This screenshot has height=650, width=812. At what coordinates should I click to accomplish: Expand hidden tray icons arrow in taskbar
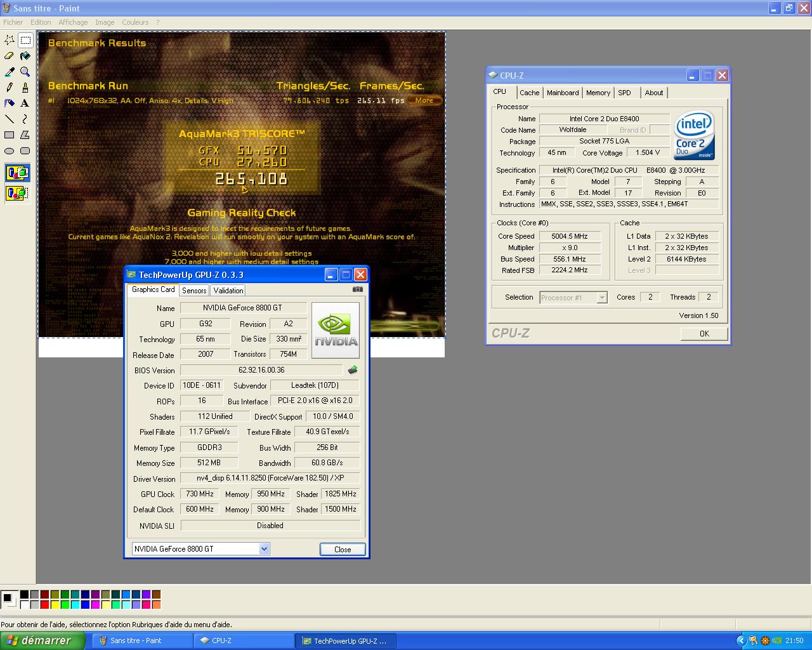740,640
